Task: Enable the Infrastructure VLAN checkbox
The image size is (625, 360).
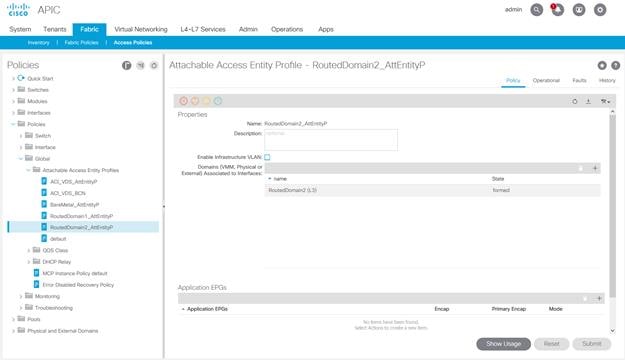Action: pos(267,157)
